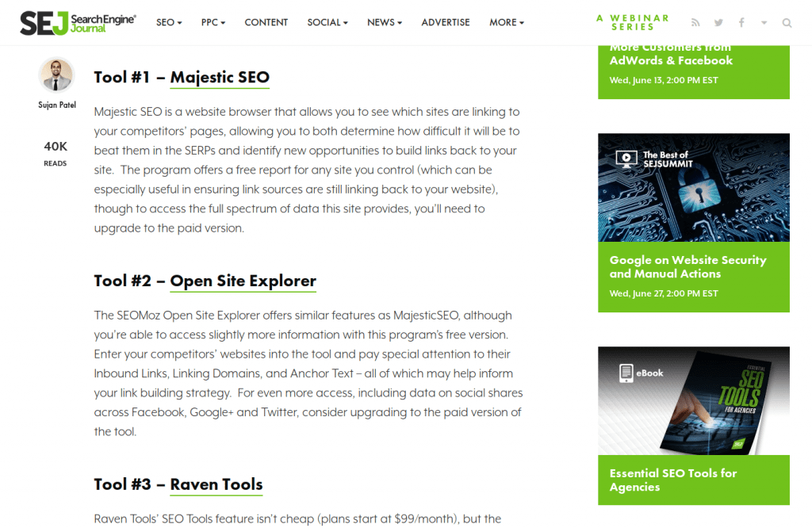This screenshot has height=528, width=812.
Task: Open the Open Site Explorer link
Action: tap(243, 281)
